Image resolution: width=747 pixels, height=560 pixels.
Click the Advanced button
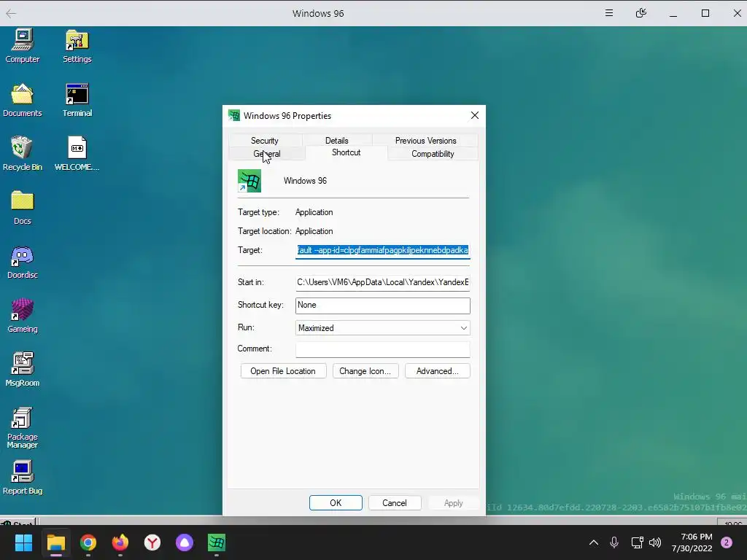point(438,371)
